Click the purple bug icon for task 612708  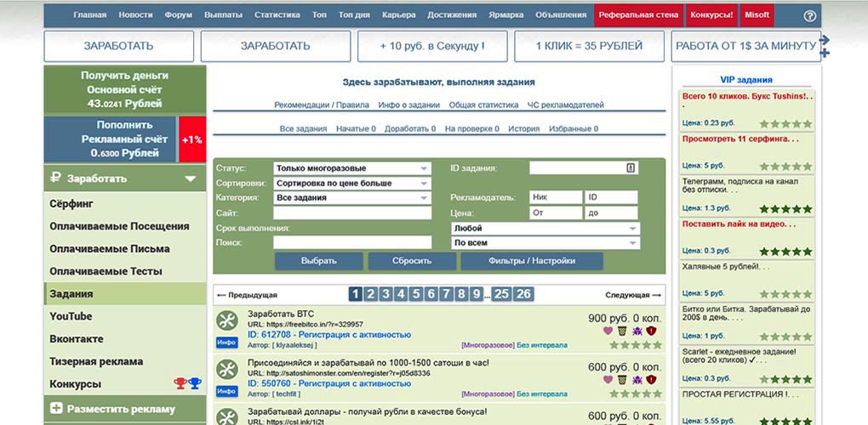637,331
